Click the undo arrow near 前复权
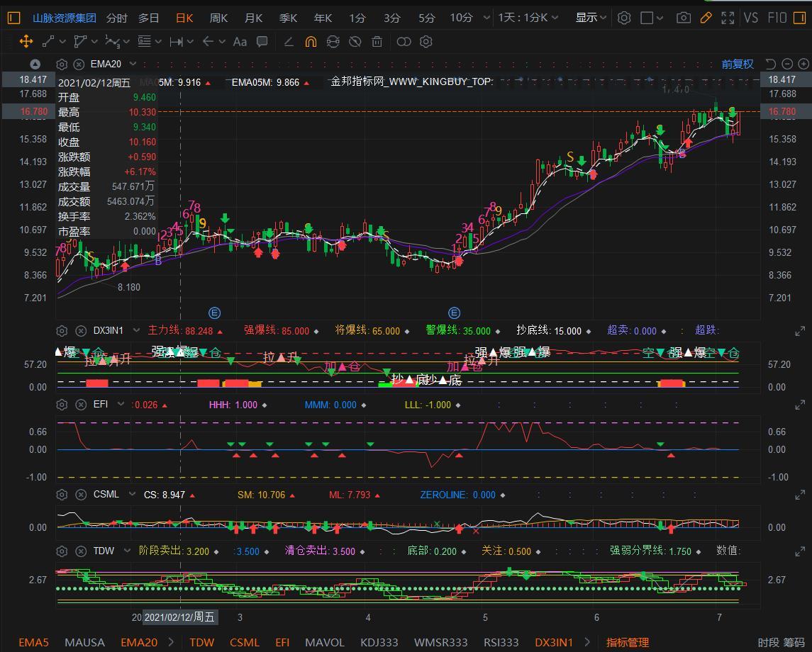Viewport: 812px width, 652px height. 771,64
